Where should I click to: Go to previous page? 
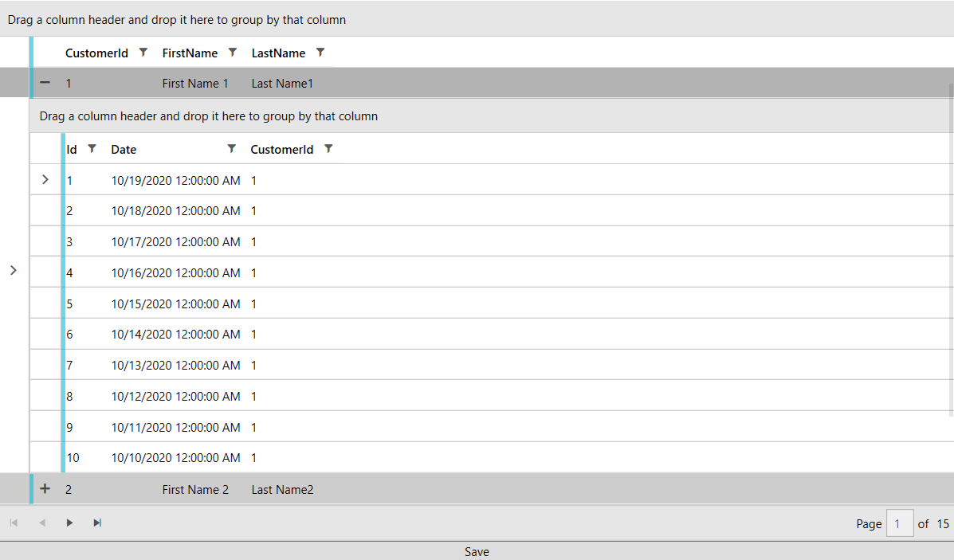point(42,523)
